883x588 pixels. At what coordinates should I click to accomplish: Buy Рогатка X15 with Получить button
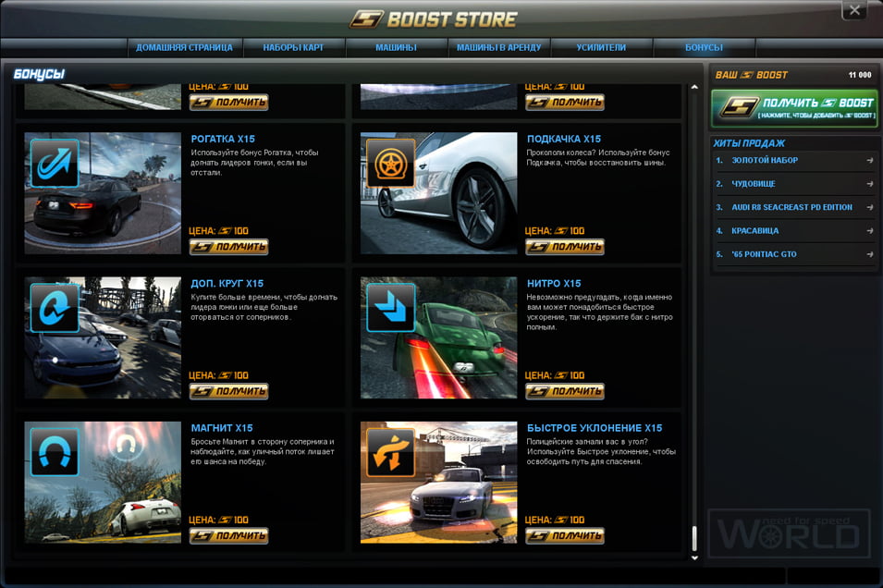click(x=228, y=247)
